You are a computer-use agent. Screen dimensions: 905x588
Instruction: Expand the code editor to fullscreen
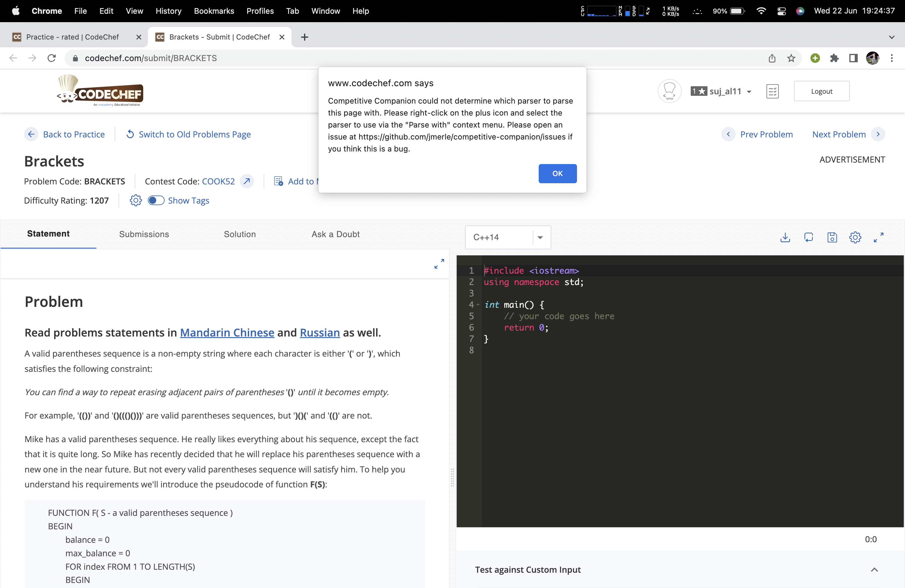[879, 237]
